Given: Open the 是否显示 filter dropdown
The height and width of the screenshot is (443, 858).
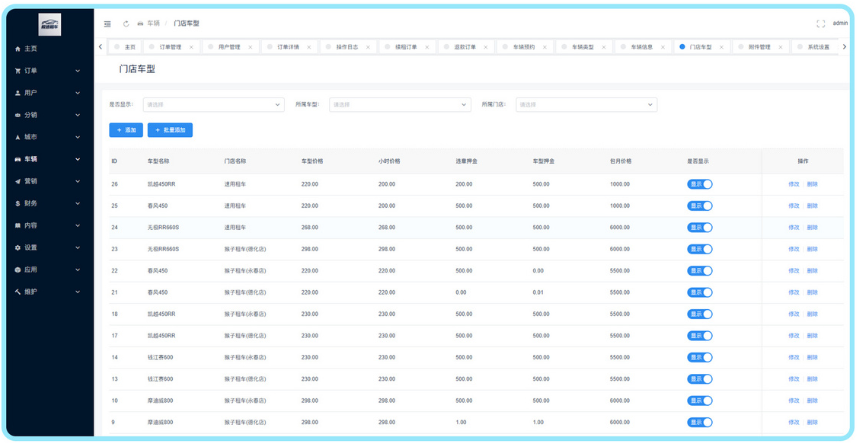Looking at the screenshot, I should coord(213,104).
